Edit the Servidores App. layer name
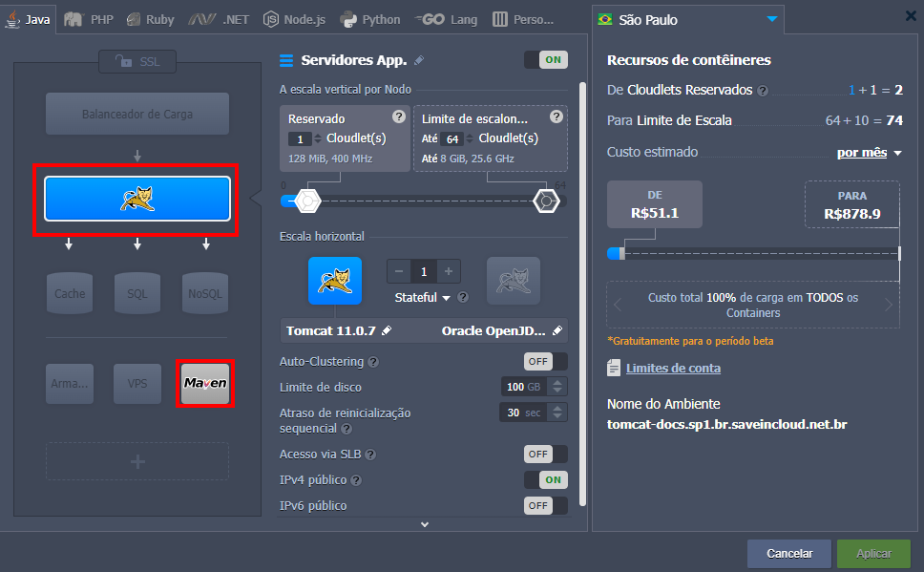Screen dimensions: 924x572 pyautogui.click(x=419, y=60)
